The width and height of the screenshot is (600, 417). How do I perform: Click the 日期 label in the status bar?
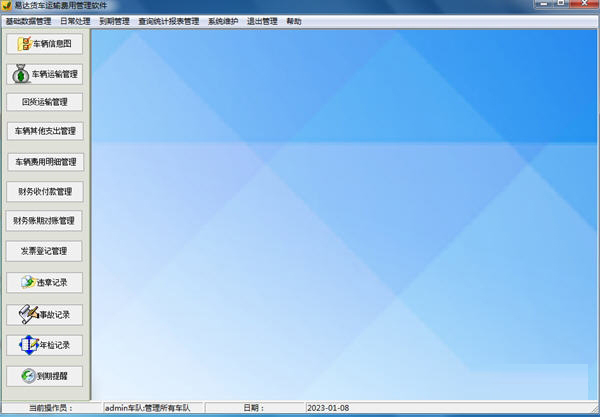click(253, 408)
